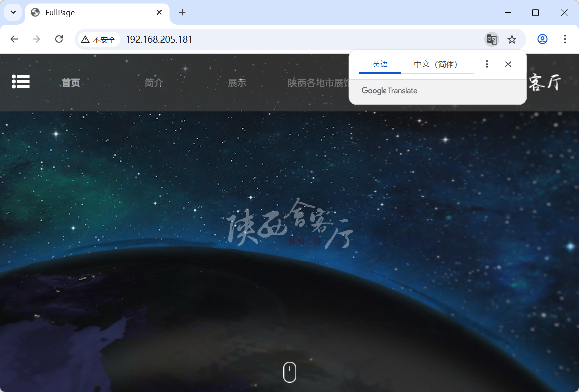Click the browser forward arrow
579x392 pixels.
click(36, 39)
